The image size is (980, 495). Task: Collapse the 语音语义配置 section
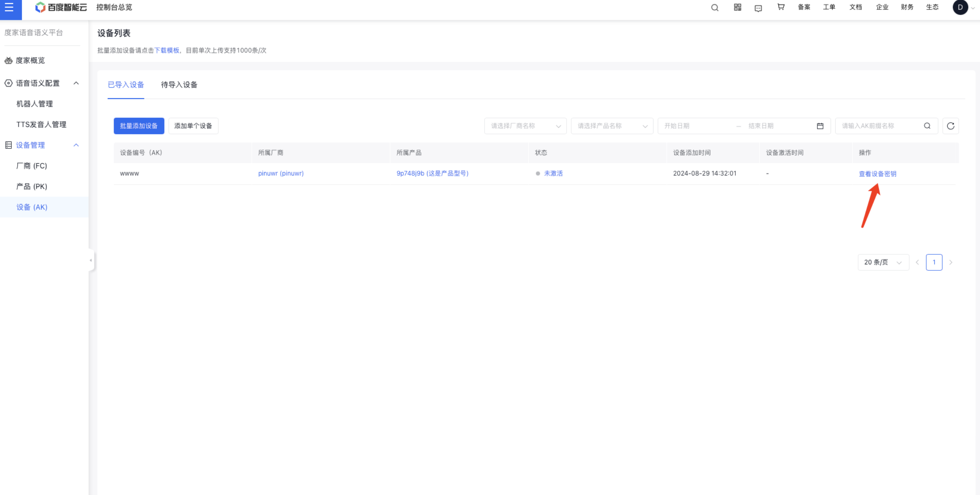coord(76,83)
